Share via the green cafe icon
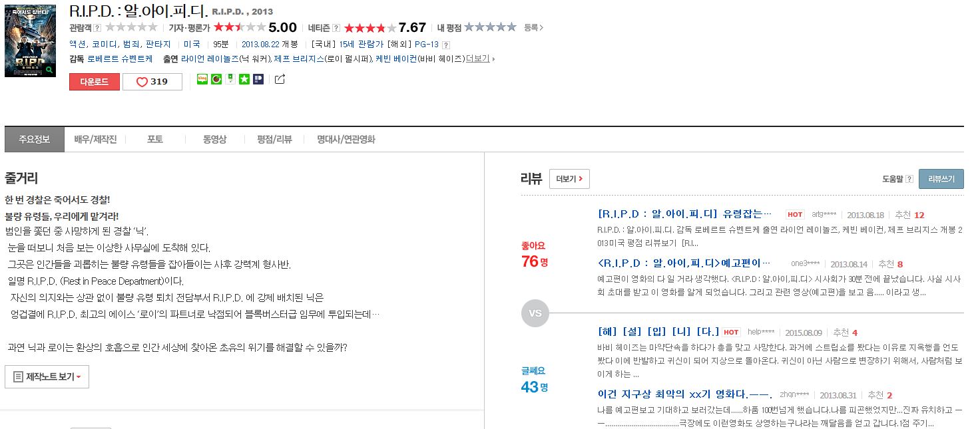Screen dimensions: 980x429 point(216,79)
